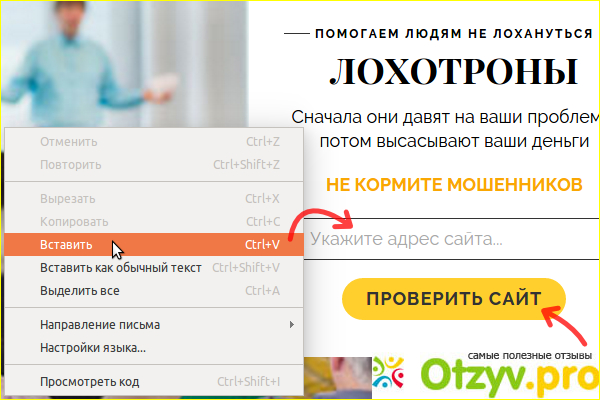
Task: Choose Вставить как обычный текст
Action: tap(120, 267)
